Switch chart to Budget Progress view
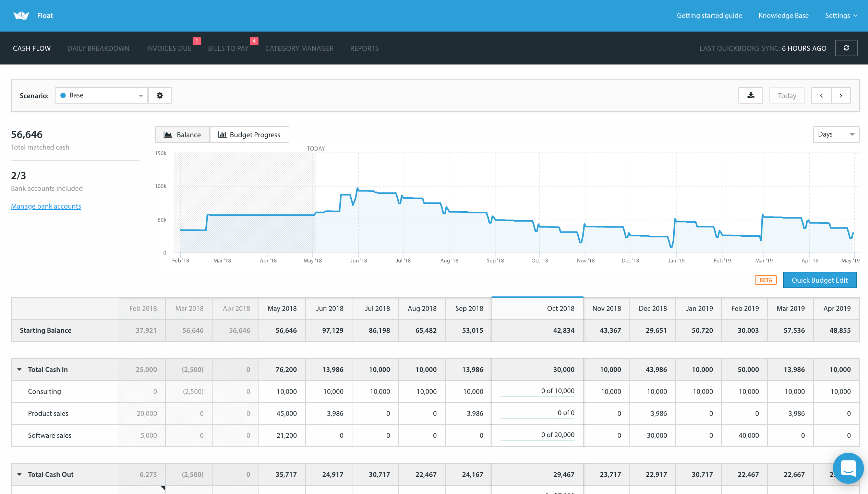868x494 pixels. click(249, 134)
